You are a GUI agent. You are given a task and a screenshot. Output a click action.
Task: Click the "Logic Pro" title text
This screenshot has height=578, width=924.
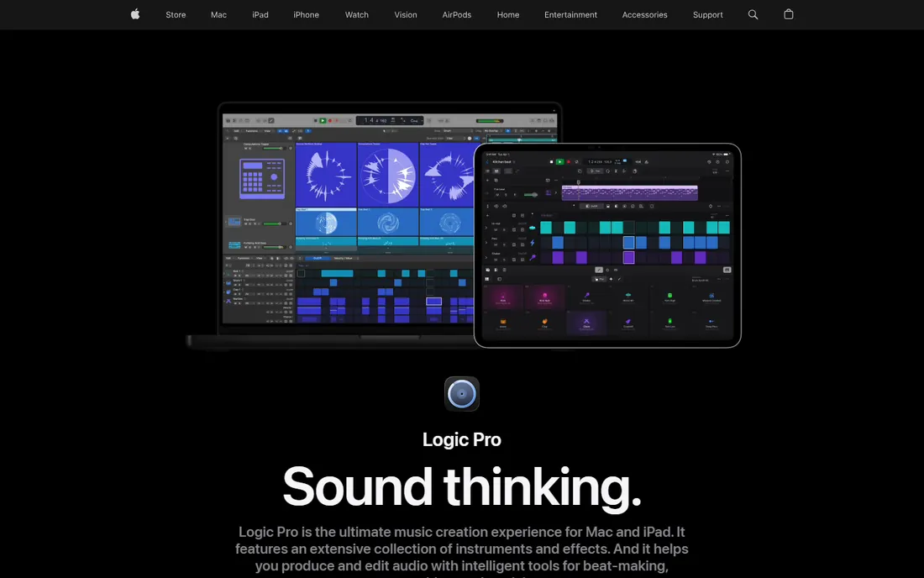462,439
